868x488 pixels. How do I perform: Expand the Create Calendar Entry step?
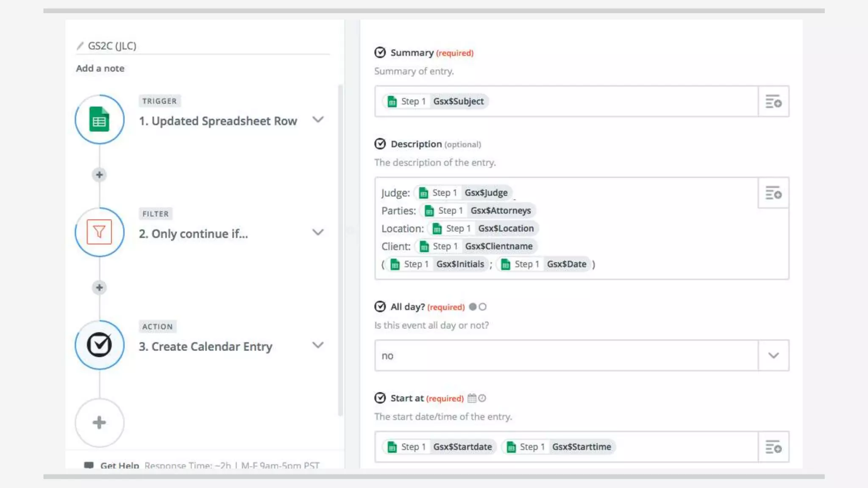(318, 345)
